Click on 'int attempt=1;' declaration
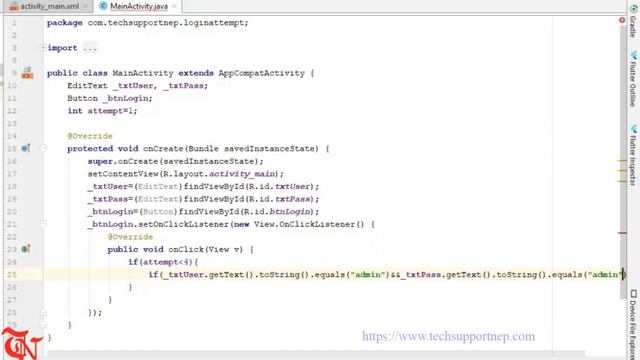Image resolution: width=640 pixels, height=360 pixels. (x=102, y=111)
